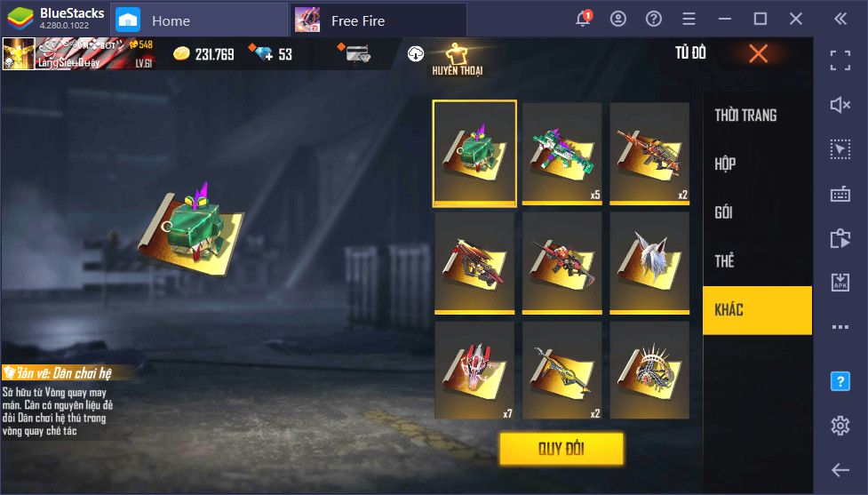Viewport: 868px width, 495px height.
Task: Open BlueStacks settings gear
Action: (840, 425)
